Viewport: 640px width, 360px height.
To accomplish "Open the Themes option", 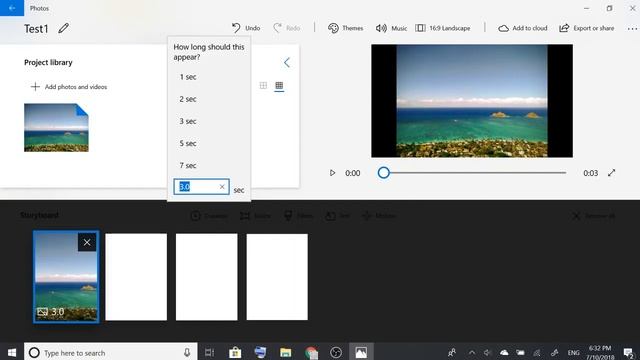I will click(x=345, y=28).
